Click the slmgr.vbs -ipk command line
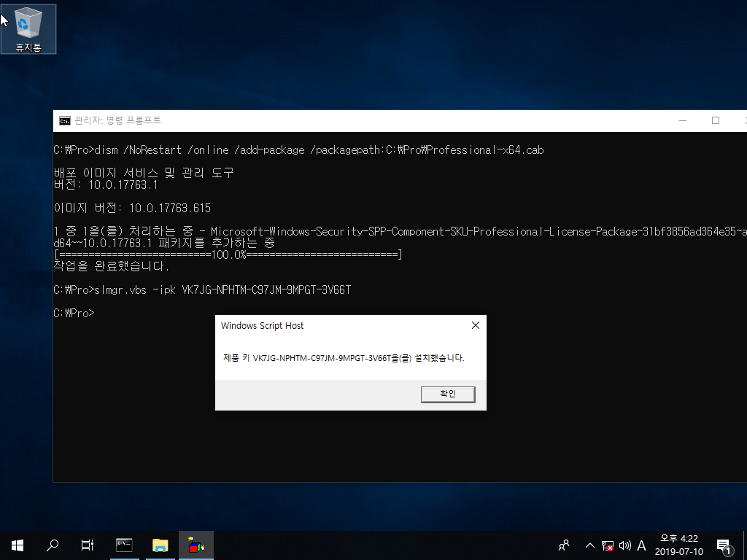Screen dimensions: 747x560 coord(202,289)
